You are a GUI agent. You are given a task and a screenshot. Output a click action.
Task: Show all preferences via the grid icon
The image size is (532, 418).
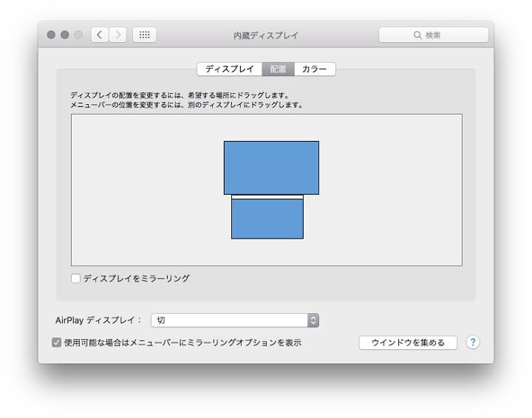pyautogui.click(x=144, y=35)
